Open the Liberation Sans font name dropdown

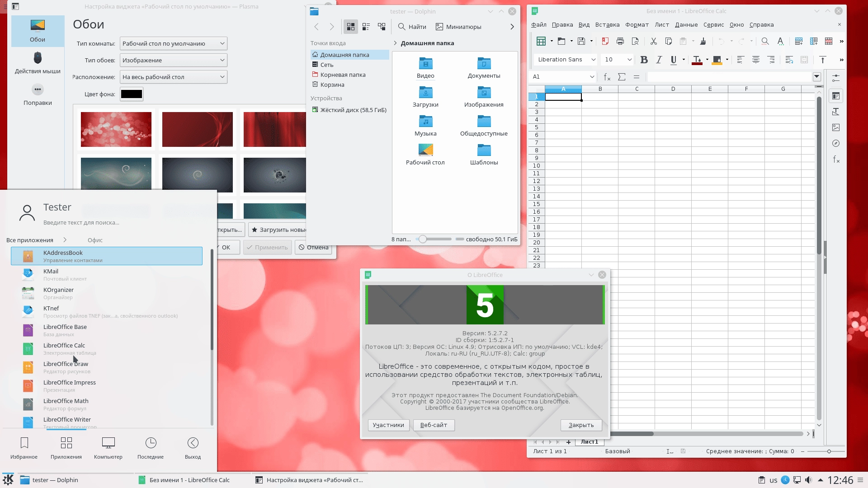tap(593, 60)
